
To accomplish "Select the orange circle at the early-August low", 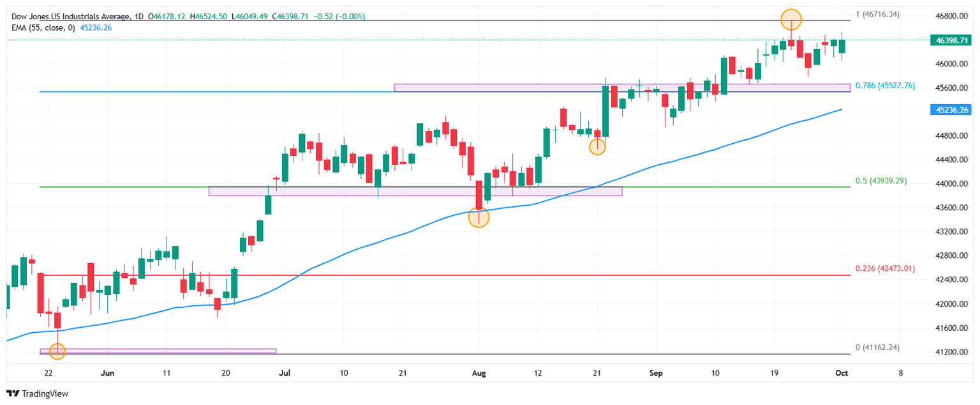I will [479, 217].
